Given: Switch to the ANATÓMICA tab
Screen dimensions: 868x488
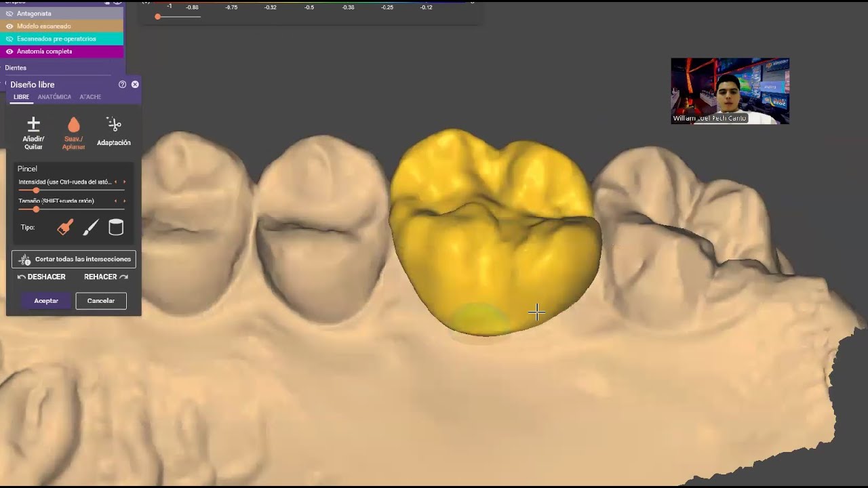Looking at the screenshot, I should pyautogui.click(x=54, y=97).
